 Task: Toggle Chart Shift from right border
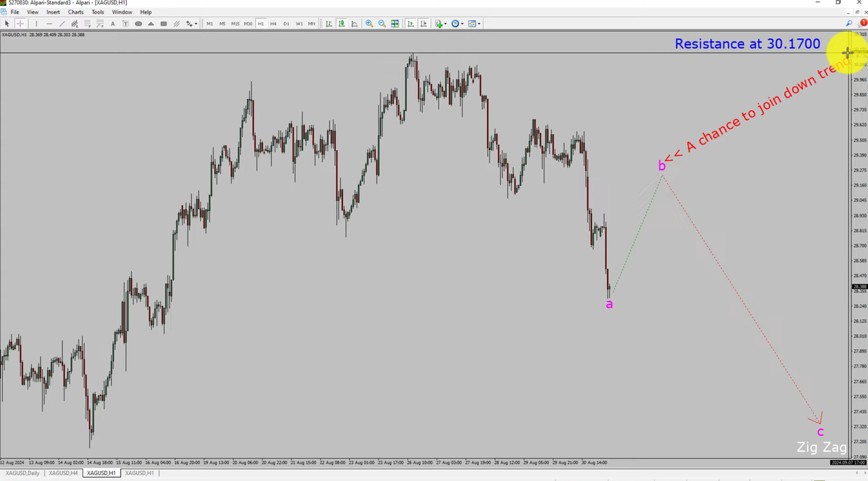(x=424, y=24)
